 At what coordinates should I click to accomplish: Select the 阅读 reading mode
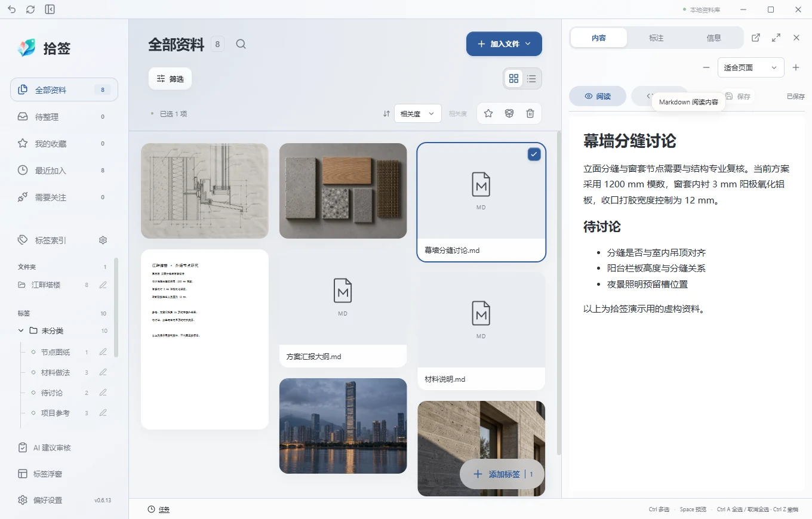pyautogui.click(x=598, y=96)
